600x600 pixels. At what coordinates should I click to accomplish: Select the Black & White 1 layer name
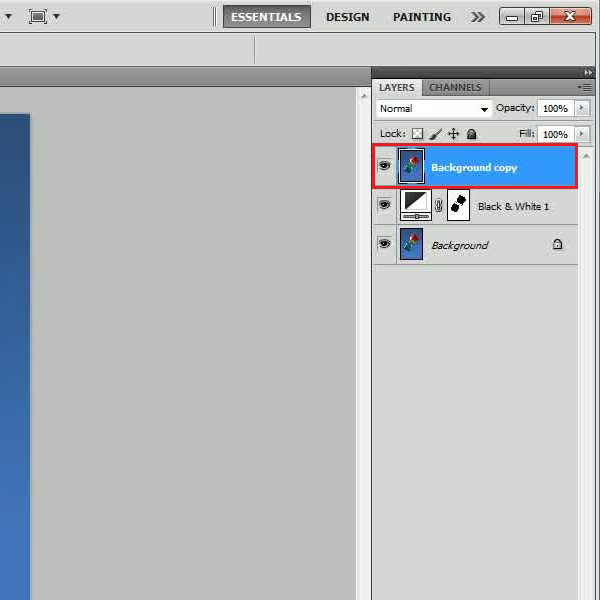click(513, 207)
